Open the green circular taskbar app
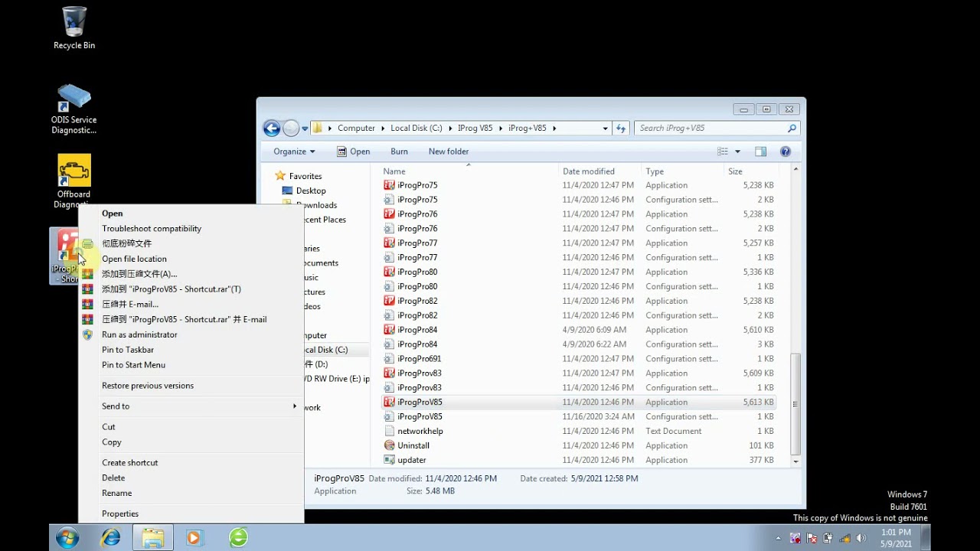 (x=238, y=538)
